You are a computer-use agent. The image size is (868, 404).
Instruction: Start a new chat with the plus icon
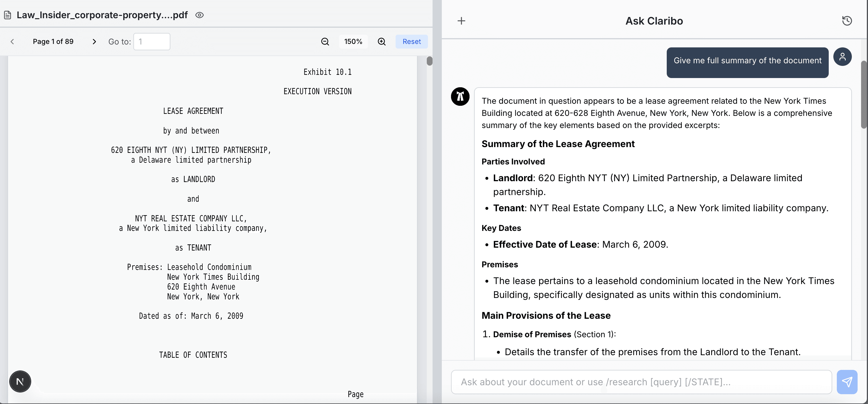461,21
